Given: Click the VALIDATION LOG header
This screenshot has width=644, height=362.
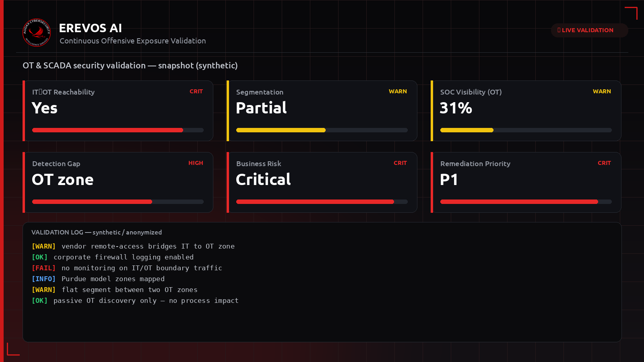Looking at the screenshot, I should pos(97,232).
